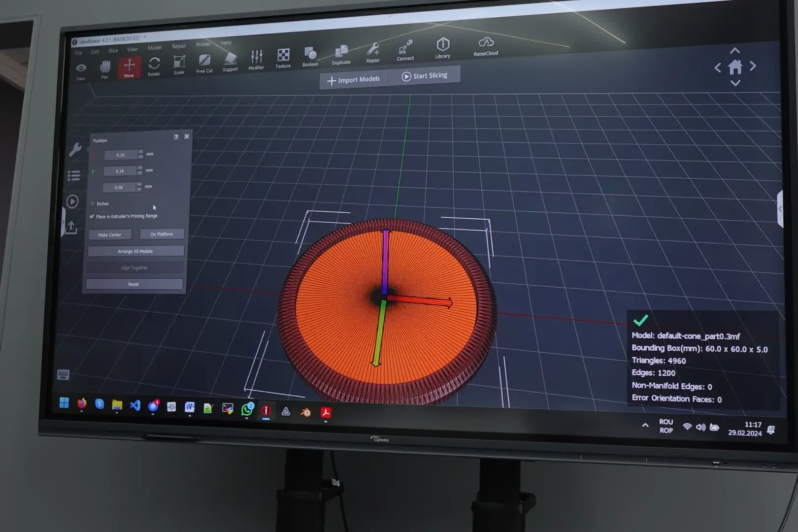Open the Help menu
Image resolution: width=798 pixels, height=532 pixels.
tap(226, 43)
